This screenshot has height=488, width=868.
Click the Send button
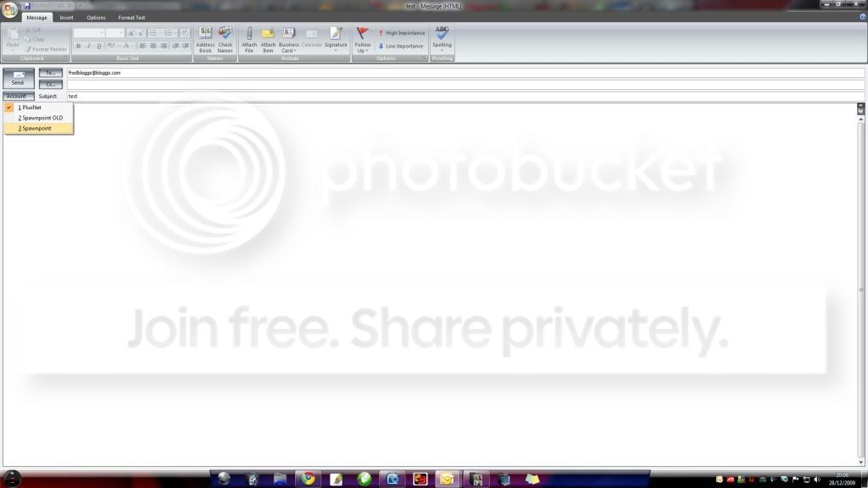point(19,78)
